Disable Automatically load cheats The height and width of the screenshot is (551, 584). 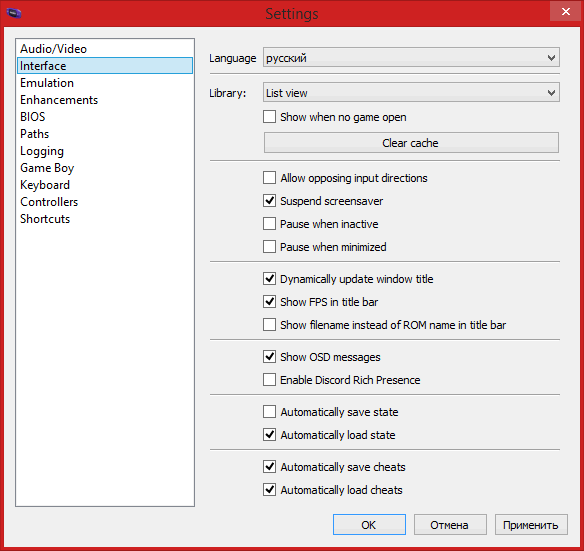[269, 490]
